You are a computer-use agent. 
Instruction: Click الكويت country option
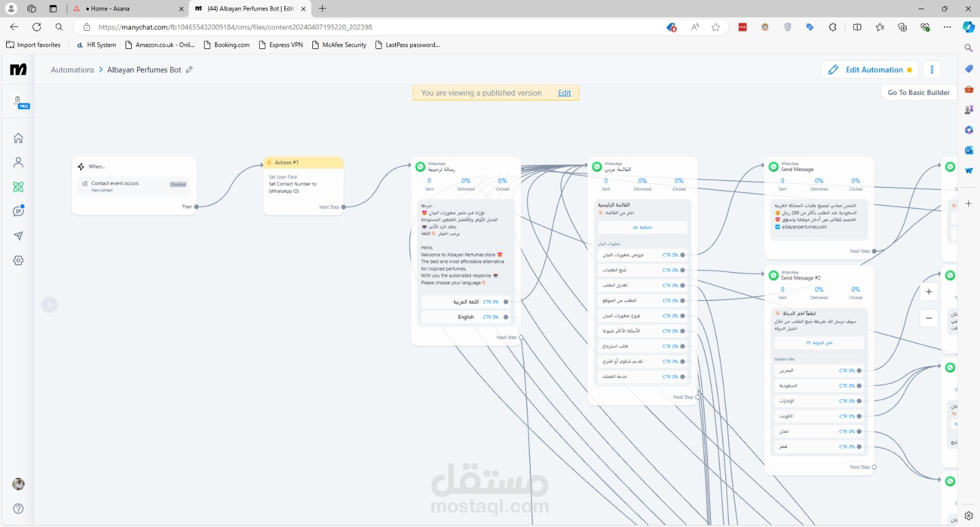click(818, 416)
